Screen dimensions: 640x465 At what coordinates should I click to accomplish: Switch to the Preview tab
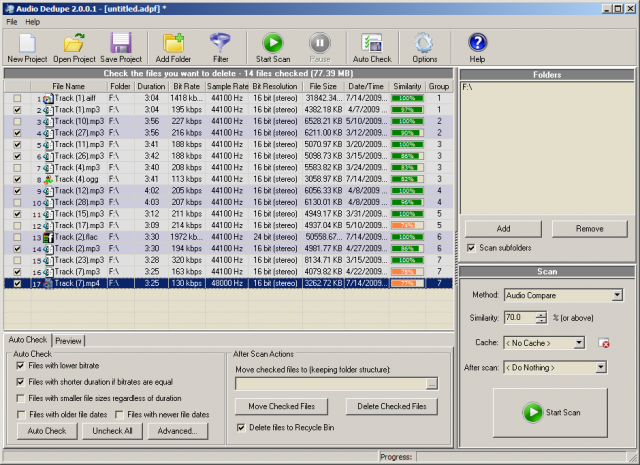point(68,340)
